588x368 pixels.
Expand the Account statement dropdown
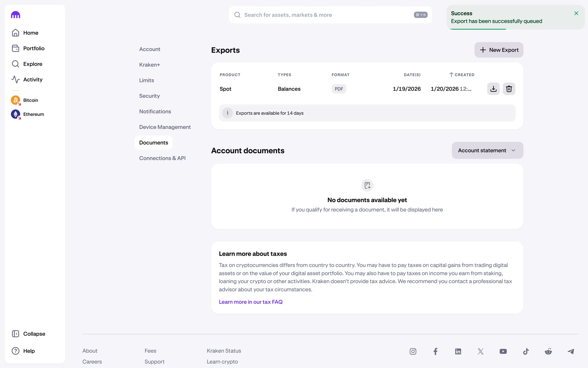(487, 150)
